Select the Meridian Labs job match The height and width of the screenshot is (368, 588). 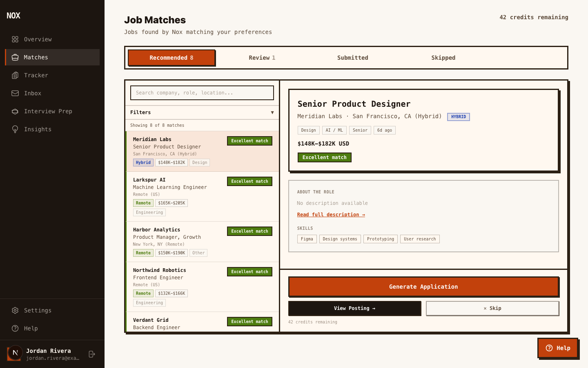click(203, 151)
